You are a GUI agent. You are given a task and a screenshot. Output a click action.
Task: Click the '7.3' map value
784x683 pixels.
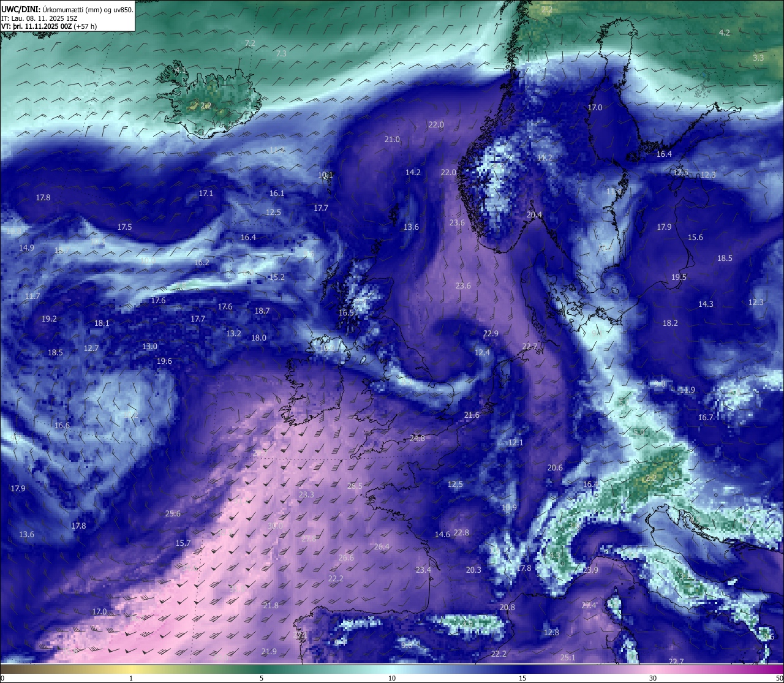click(281, 53)
